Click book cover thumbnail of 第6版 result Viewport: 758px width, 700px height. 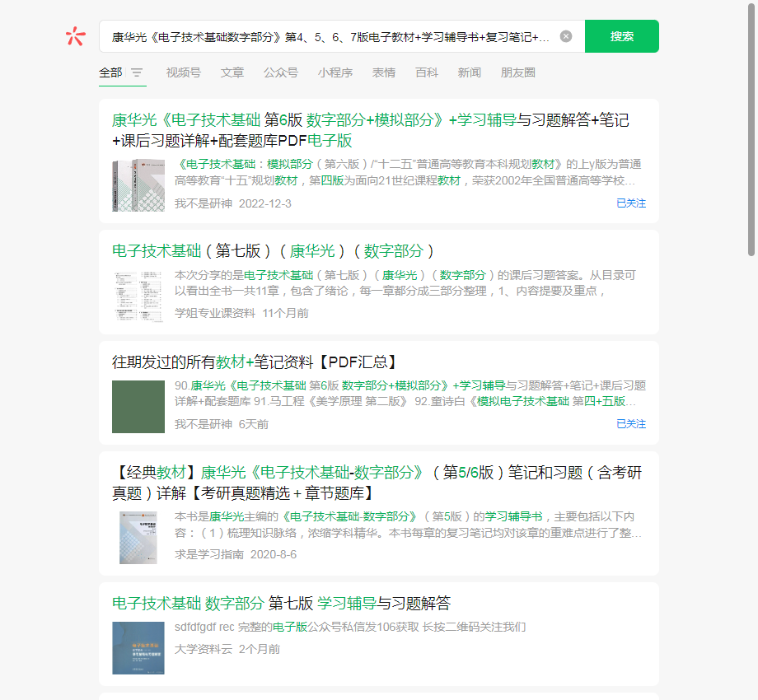tap(138, 185)
